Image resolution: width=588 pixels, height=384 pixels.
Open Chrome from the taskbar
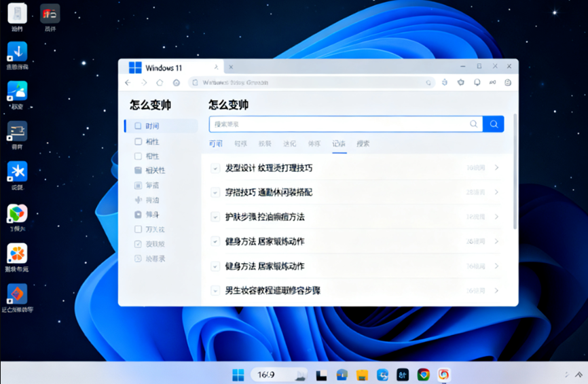pyautogui.click(x=424, y=374)
